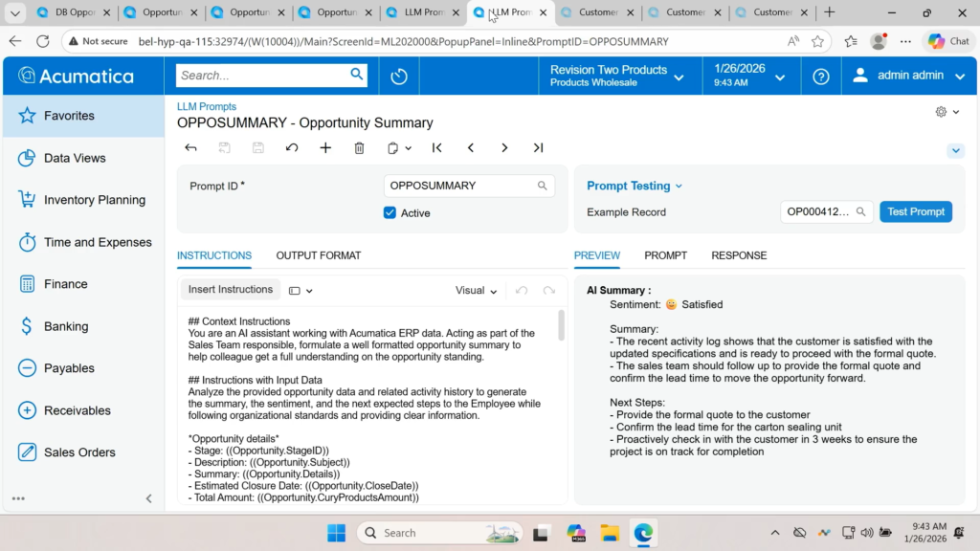This screenshot has width=980, height=551.
Task: Click the Banking dollar icon in sidebar
Action: [x=27, y=326]
